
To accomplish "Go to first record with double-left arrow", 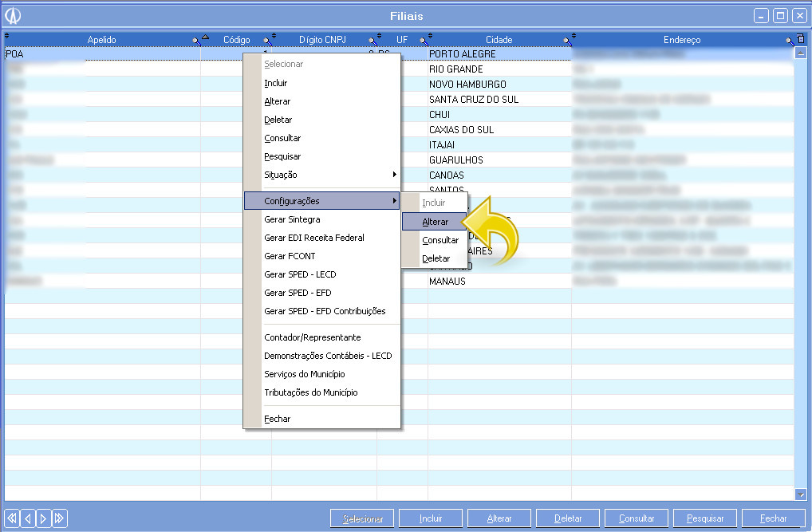I will click(12, 518).
